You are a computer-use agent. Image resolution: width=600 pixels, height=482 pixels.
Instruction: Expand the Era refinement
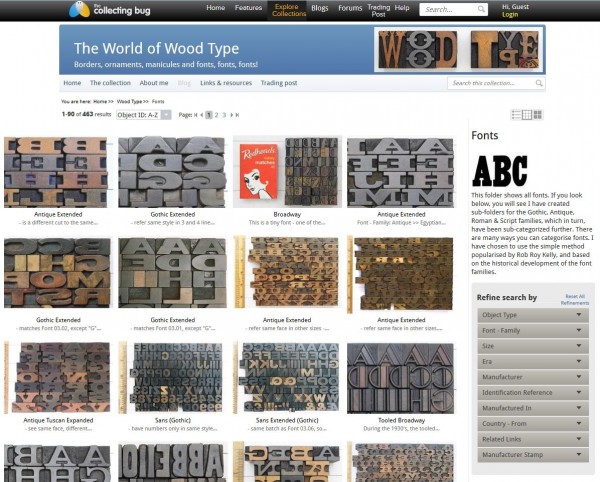(533, 362)
